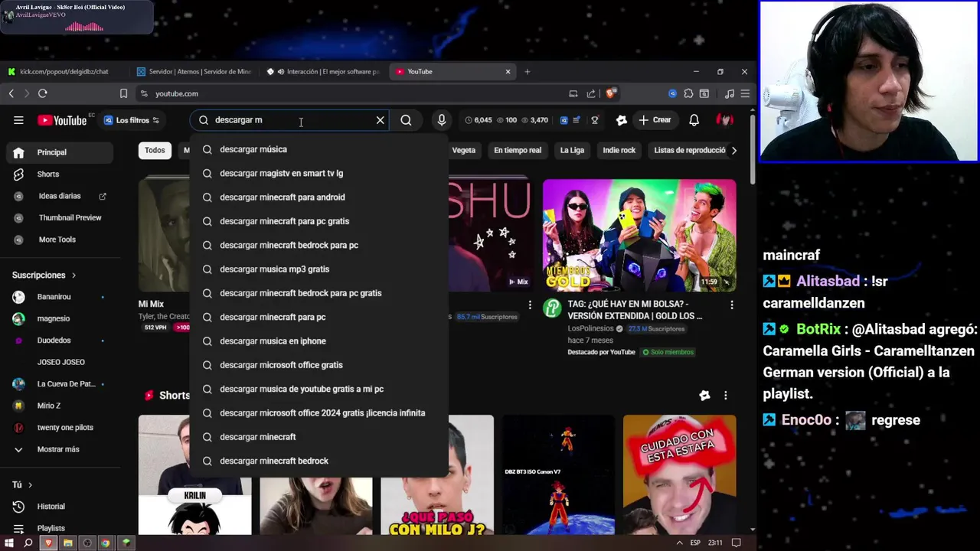Open Shorts from the sidebar
980x551 pixels.
(x=60, y=174)
